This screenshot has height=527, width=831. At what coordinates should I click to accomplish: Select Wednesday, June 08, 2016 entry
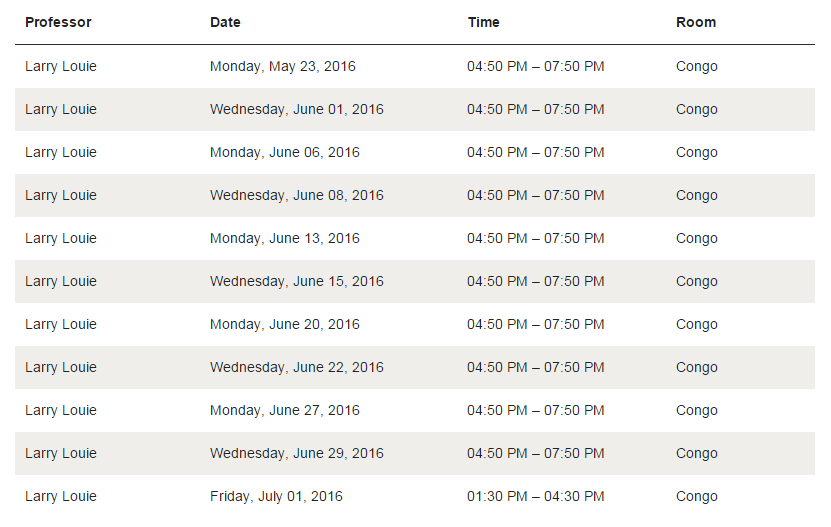[297, 195]
